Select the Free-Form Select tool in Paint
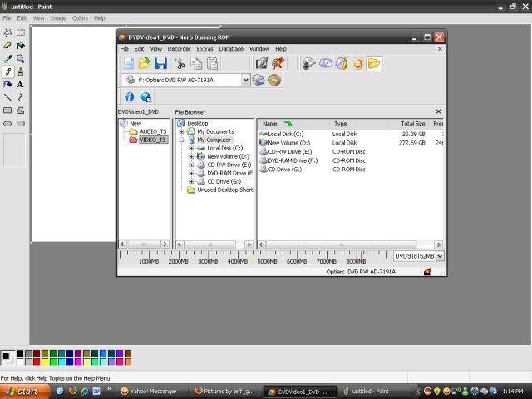The height and width of the screenshot is (399, 532). (x=7, y=32)
